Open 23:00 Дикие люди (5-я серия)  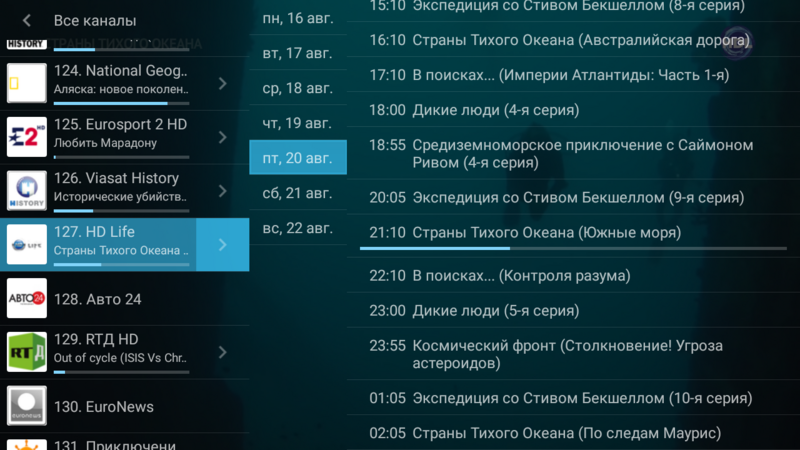point(573,310)
